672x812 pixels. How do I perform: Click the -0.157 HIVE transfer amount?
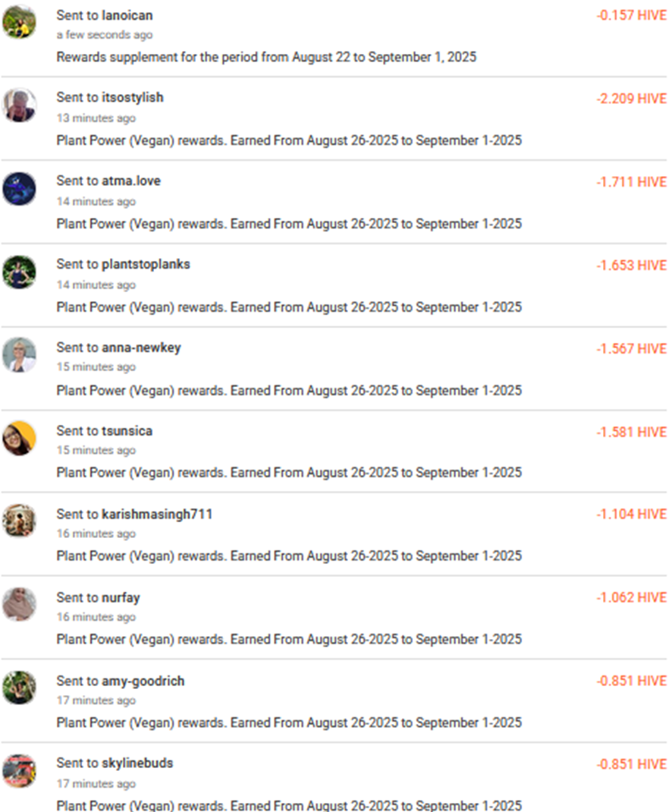point(631,15)
